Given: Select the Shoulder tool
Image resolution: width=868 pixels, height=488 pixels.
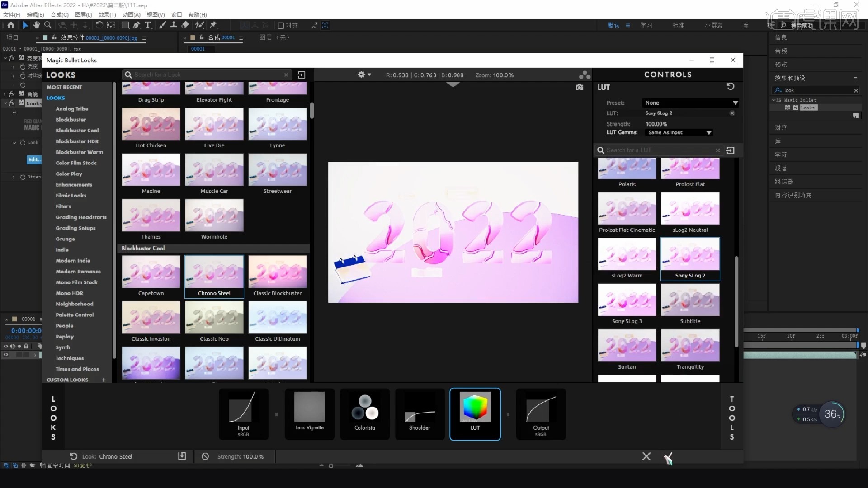Looking at the screenshot, I should (x=420, y=414).
